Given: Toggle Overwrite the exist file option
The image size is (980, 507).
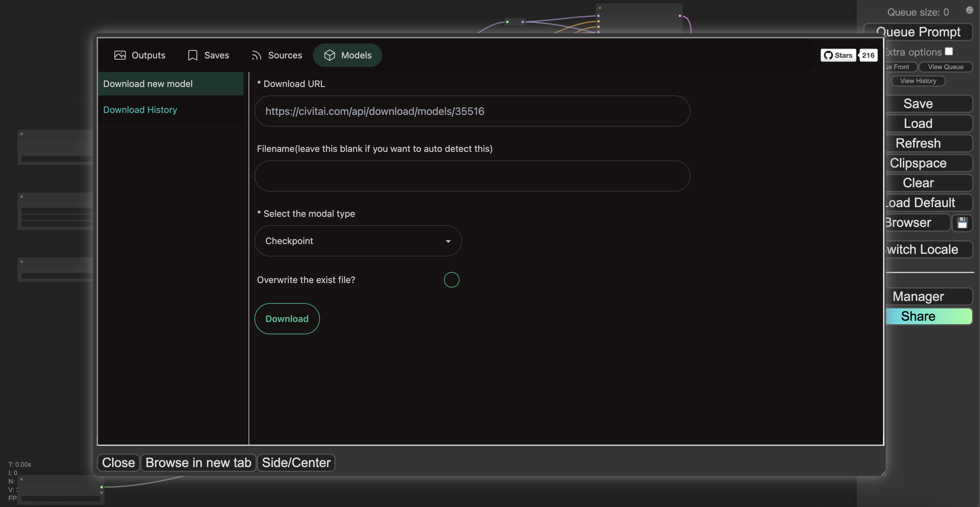Looking at the screenshot, I should (x=451, y=280).
